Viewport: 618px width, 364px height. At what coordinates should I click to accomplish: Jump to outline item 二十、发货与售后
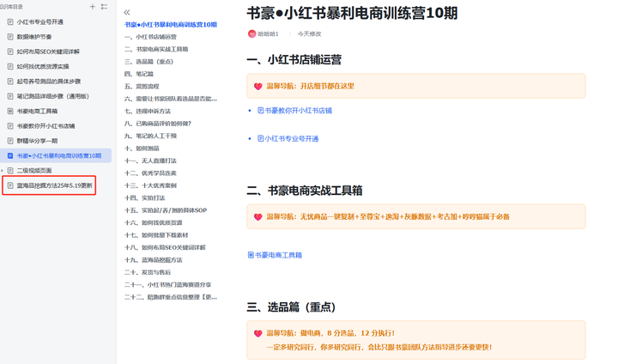148,272
